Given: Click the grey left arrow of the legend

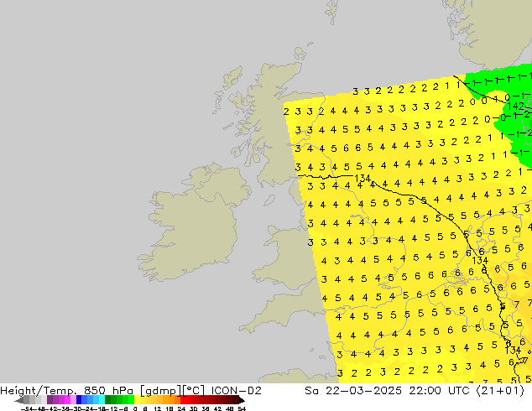Looking at the screenshot, I should [x=19, y=400].
